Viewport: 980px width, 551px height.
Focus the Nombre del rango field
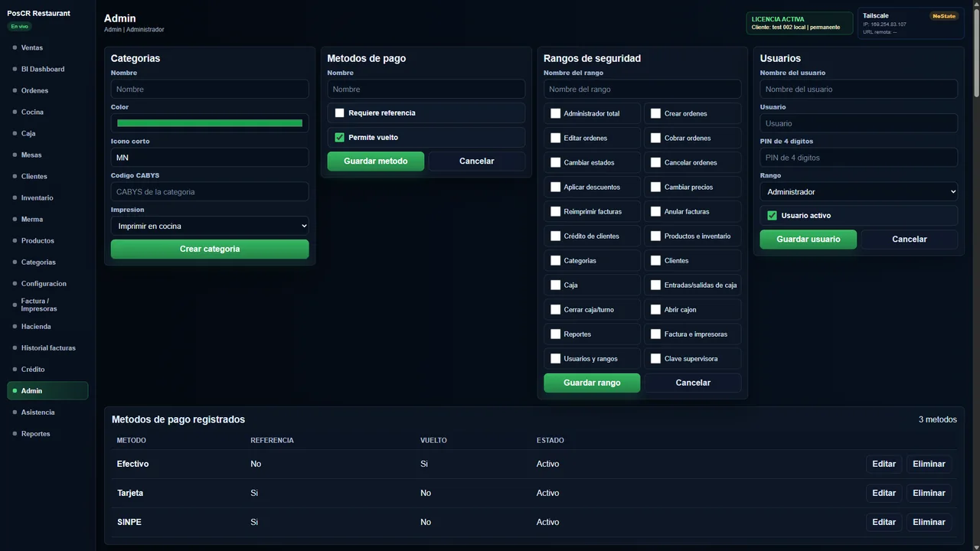642,89
